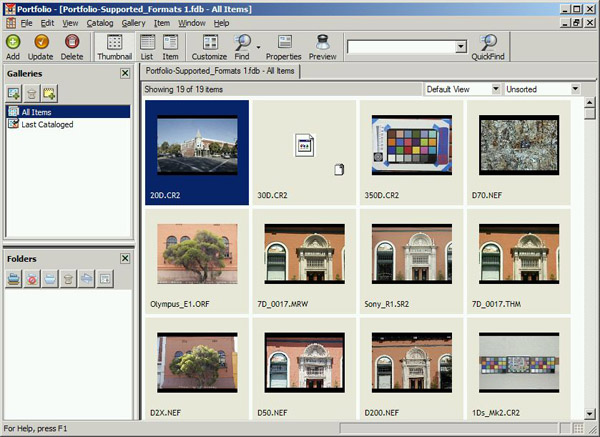600x437 pixels.
Task: Open the Item menu
Action: (162, 23)
